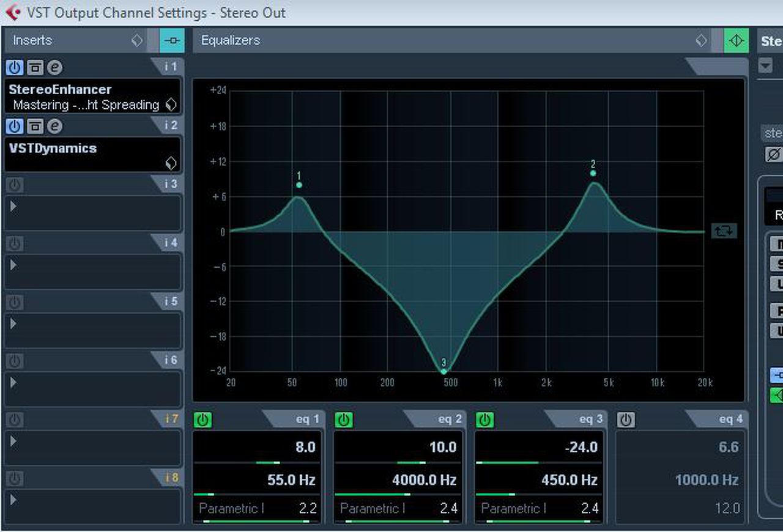Viewport: 783px width, 532px height.
Task: Toggle power for insert slot i4
Action: [15, 243]
